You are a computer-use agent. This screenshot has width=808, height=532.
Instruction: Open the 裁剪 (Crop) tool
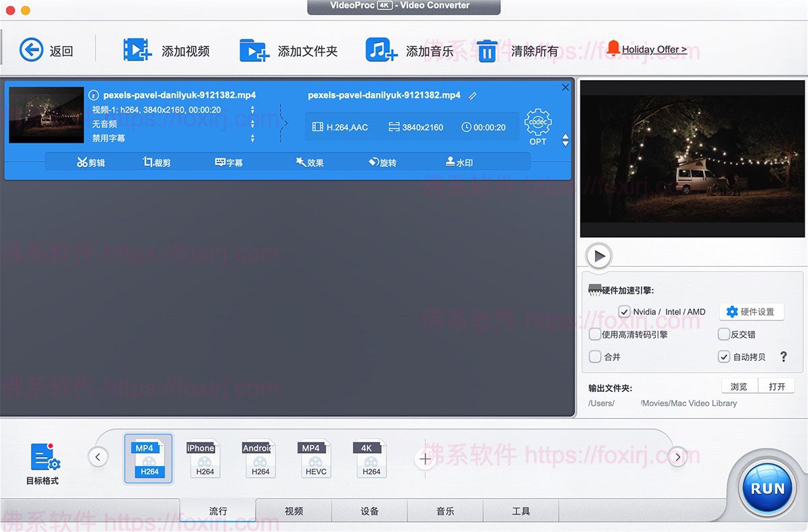coord(156,162)
